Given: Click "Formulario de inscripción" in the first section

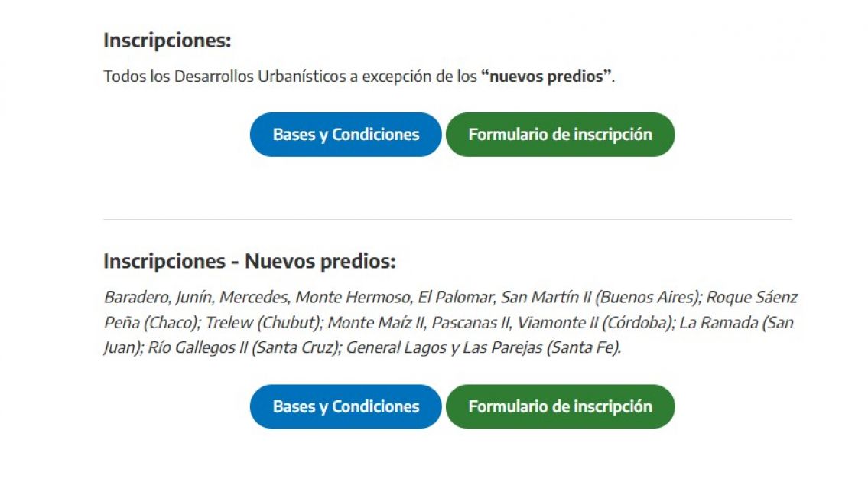Looking at the screenshot, I should [x=561, y=134].
